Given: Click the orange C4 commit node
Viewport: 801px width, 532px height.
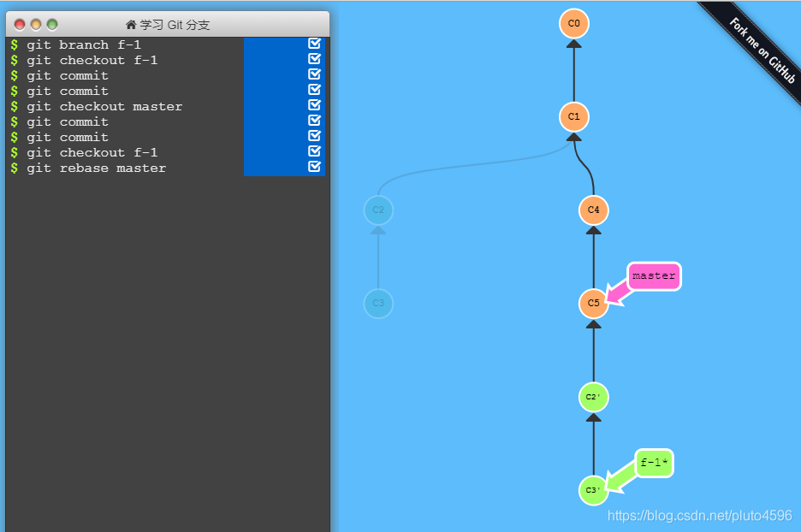Looking at the screenshot, I should point(593,210).
